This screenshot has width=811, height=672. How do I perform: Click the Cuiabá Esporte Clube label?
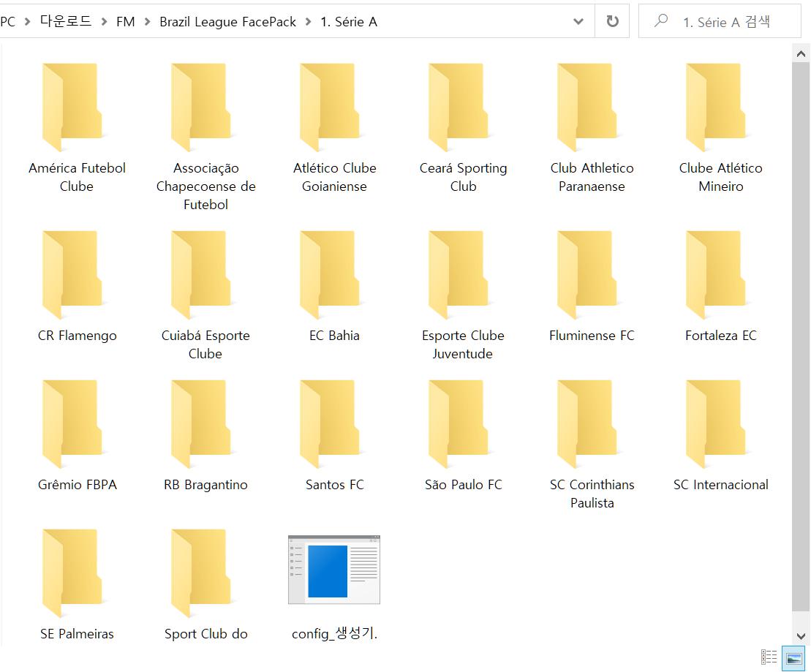pyautogui.click(x=205, y=344)
